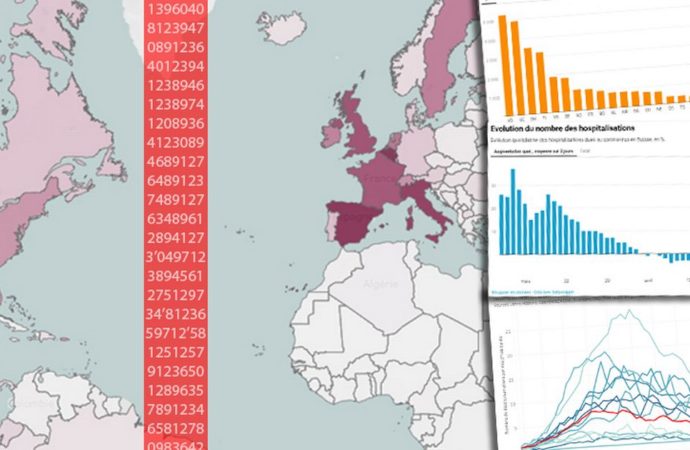
Task: Click the number 1396040 in red column
Action: tap(176, 8)
